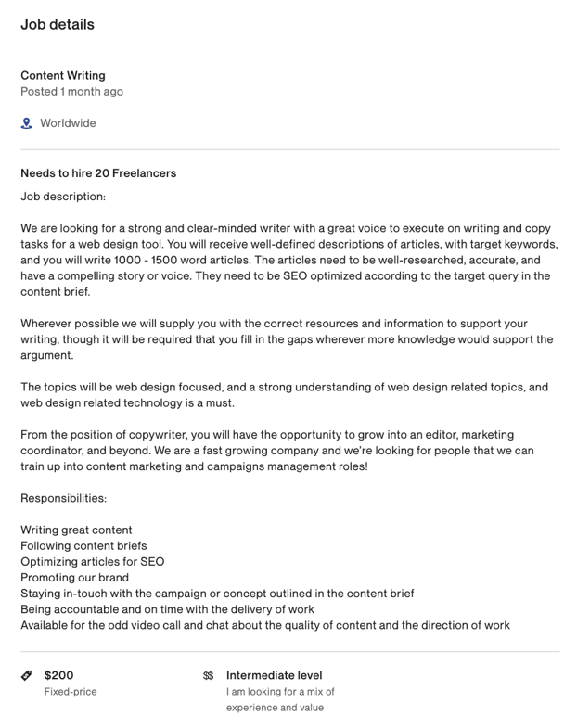This screenshot has width=577, height=728.
Task: Click the Job description: label
Action: (x=63, y=197)
